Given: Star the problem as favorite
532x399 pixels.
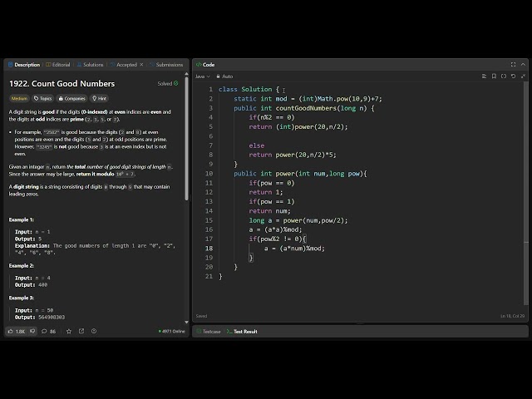Looking at the screenshot, I should click(x=69, y=331).
